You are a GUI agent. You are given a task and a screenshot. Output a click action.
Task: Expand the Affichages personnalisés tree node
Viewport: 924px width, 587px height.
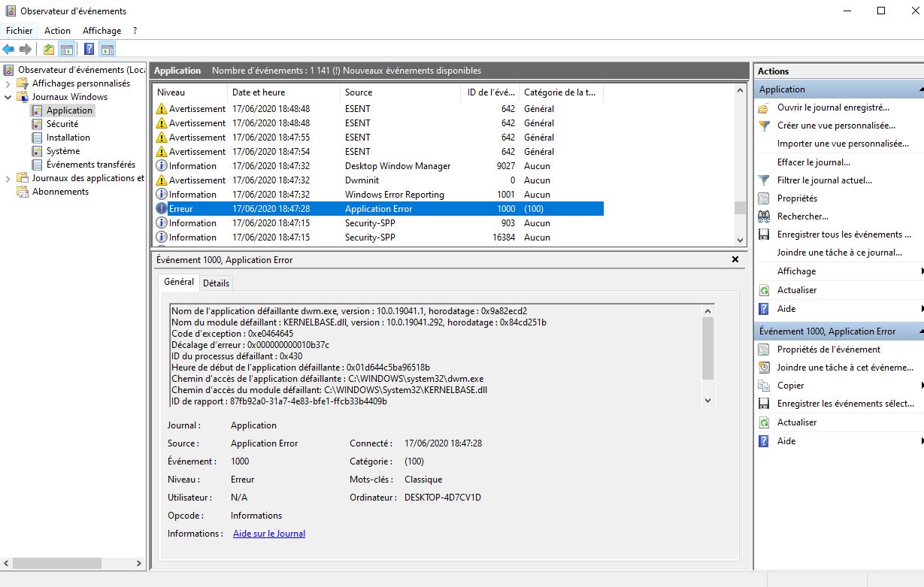click(x=8, y=83)
